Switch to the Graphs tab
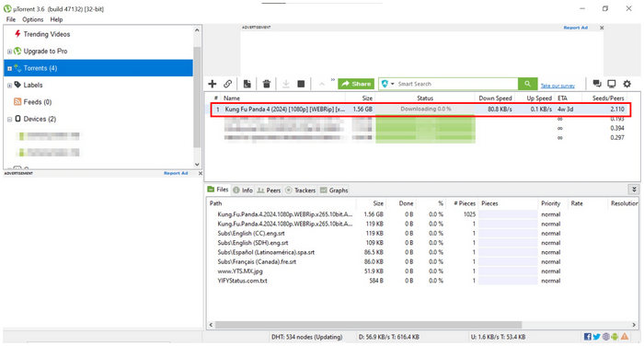Screen dimensions: 644x346 [334, 190]
